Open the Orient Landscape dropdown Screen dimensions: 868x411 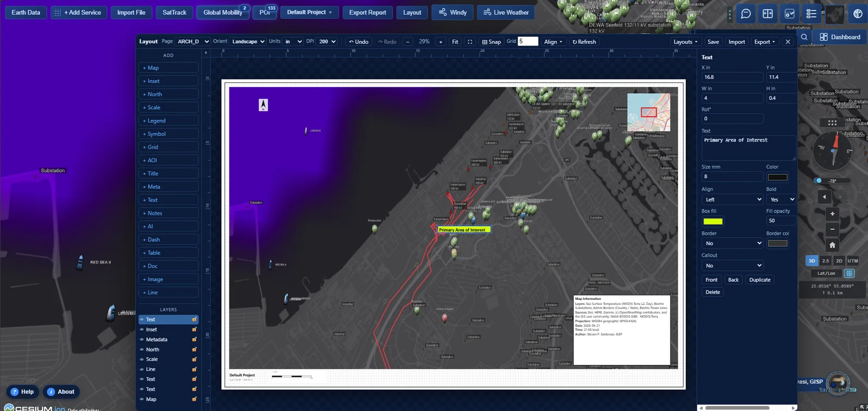[248, 41]
